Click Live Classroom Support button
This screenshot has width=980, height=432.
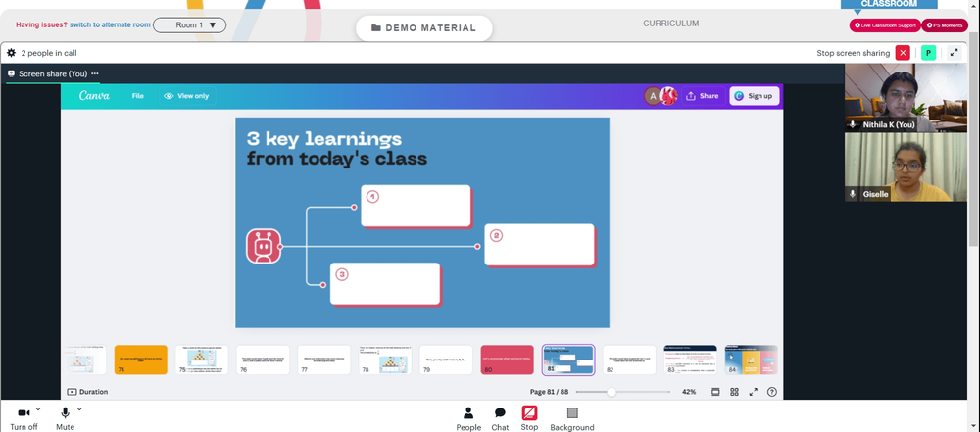coord(885,25)
